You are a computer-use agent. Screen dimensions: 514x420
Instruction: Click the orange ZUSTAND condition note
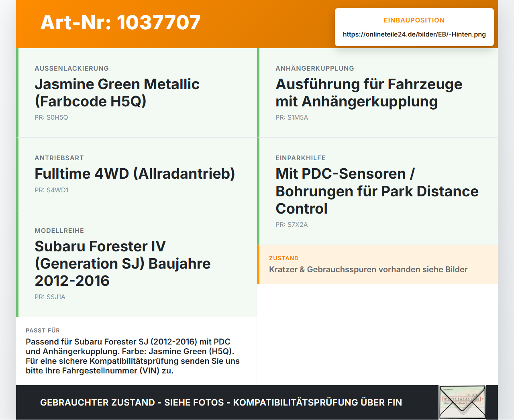coord(377,265)
